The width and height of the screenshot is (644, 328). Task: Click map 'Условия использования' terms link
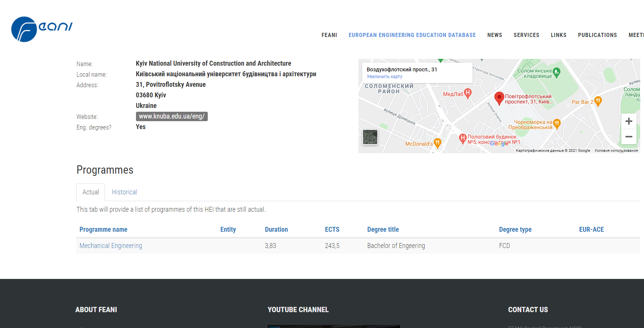[x=616, y=151]
